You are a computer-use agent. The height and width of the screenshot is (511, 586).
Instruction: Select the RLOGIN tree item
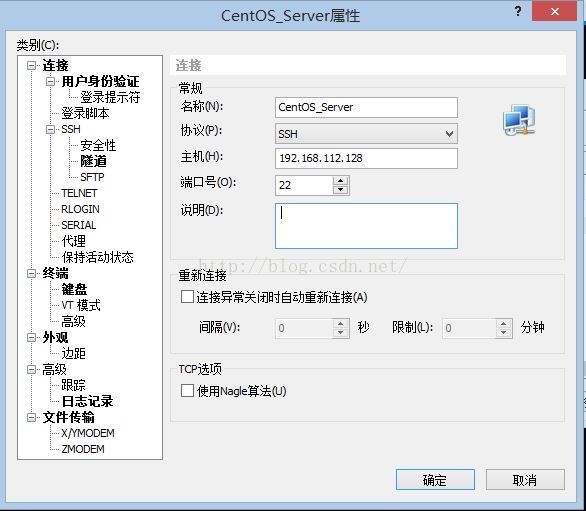[80, 209]
